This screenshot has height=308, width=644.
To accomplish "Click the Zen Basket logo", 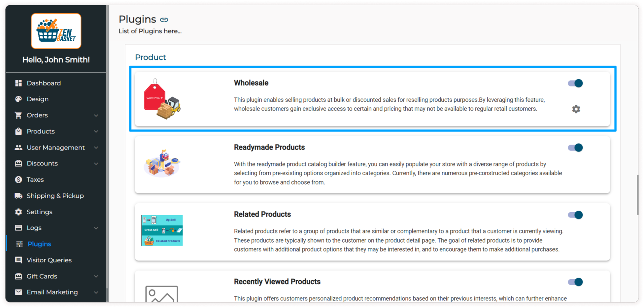I will [x=56, y=31].
